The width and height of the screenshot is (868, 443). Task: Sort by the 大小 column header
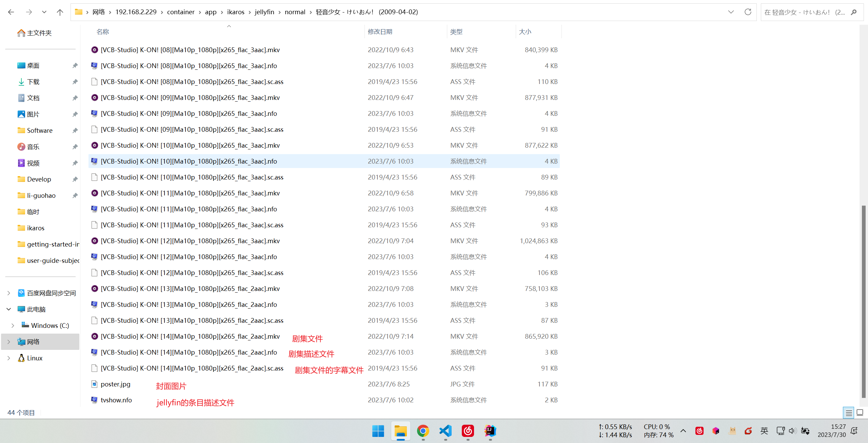coord(525,31)
